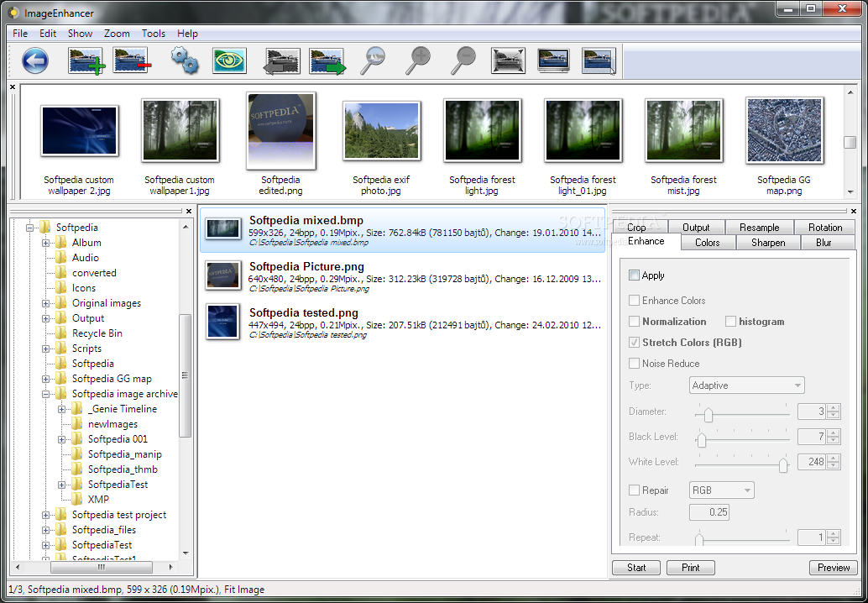Screen dimensions: 868x603
Task: Enable the Enhance Colors checkbox
Action: point(635,301)
